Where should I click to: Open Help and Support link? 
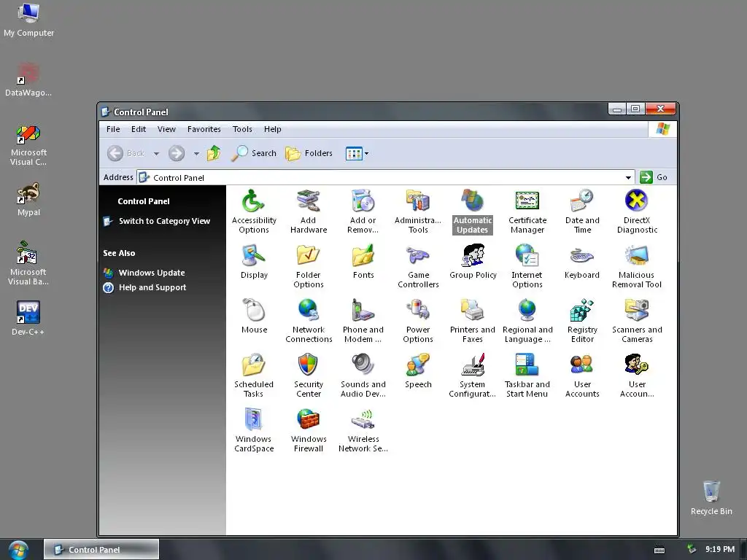tap(152, 287)
